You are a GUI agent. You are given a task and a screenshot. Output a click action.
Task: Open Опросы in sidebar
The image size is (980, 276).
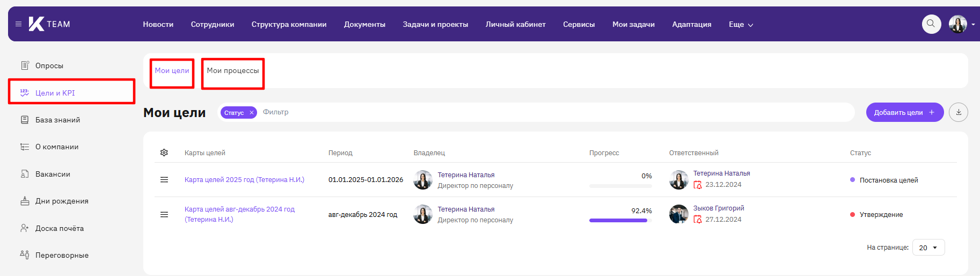49,66
